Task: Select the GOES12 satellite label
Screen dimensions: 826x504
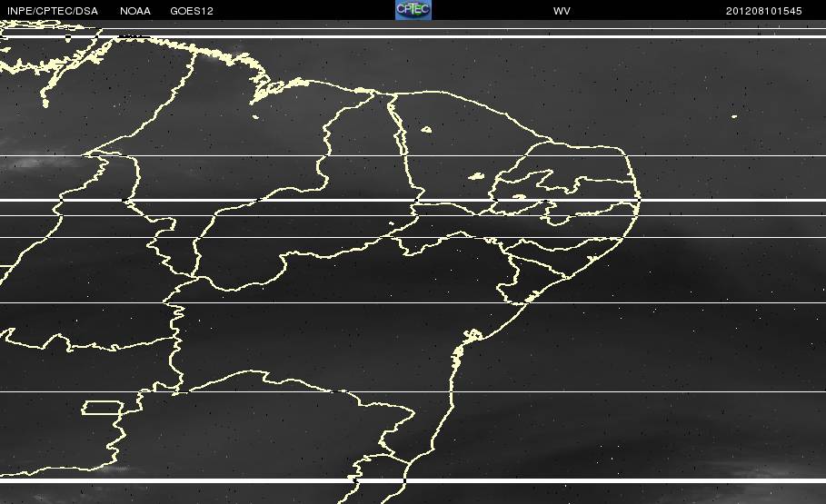Action: click(192, 11)
